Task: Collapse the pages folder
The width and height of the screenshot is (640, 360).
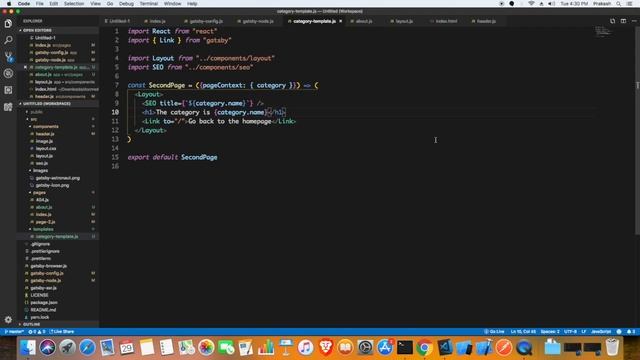Action: [39, 192]
